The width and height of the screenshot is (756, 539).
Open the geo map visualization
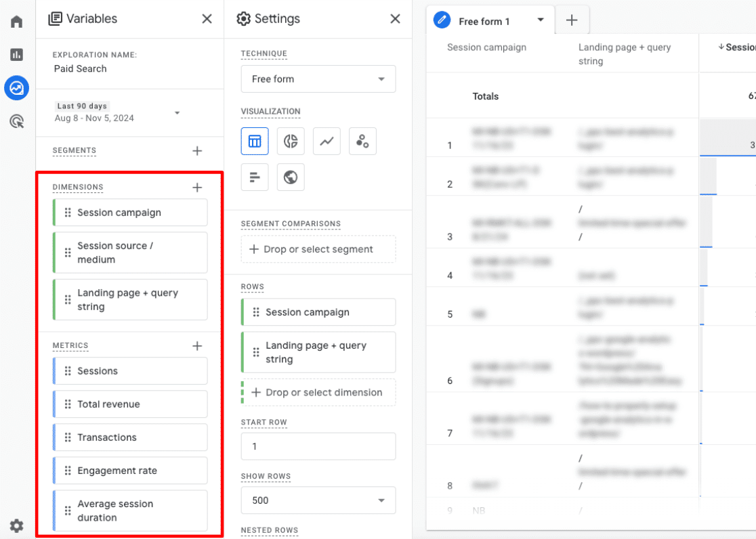coord(291,177)
